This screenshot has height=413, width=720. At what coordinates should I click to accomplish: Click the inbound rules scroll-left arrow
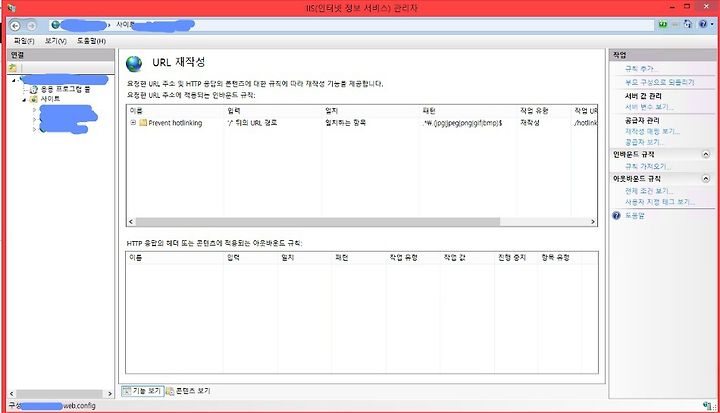(131, 222)
